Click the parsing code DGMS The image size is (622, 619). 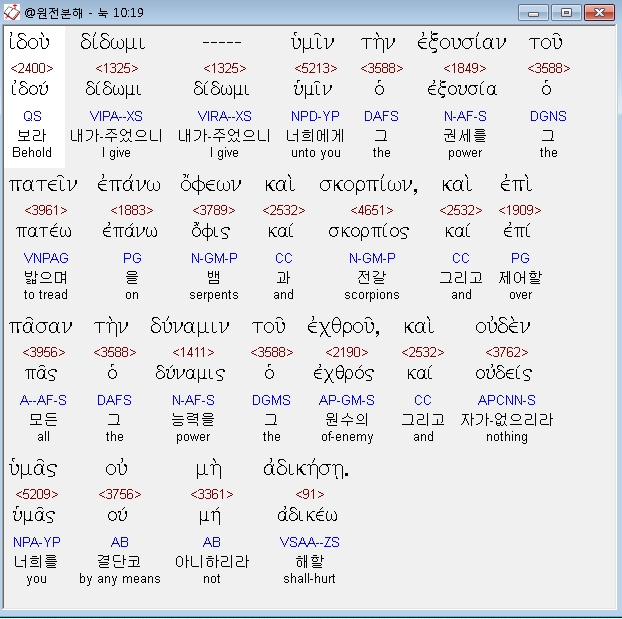[x=271, y=400]
